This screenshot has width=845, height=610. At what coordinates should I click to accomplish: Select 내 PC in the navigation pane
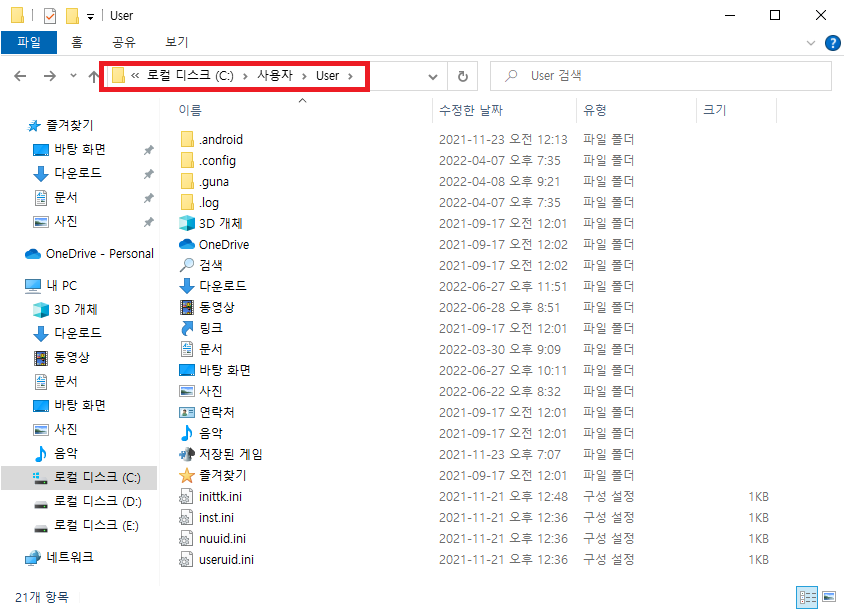point(61,285)
